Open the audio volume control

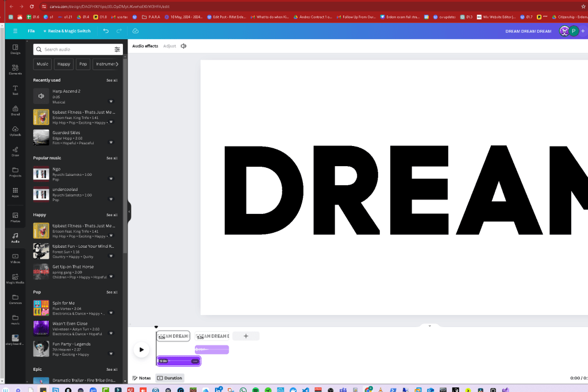[x=183, y=46]
